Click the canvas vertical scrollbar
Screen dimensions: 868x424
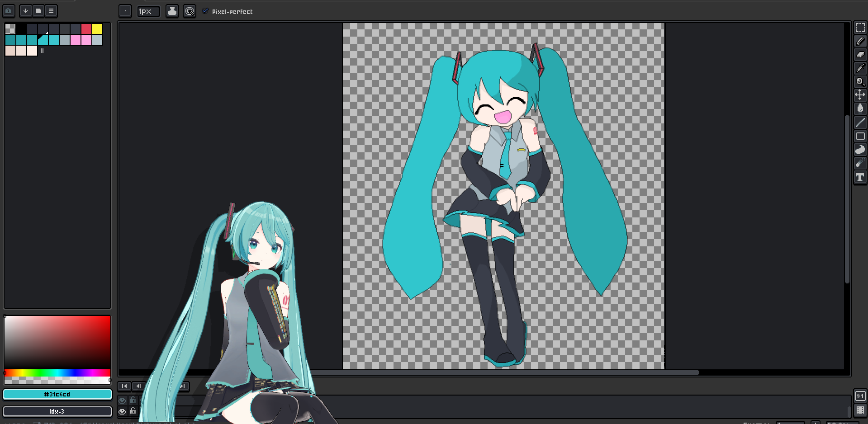click(847, 199)
